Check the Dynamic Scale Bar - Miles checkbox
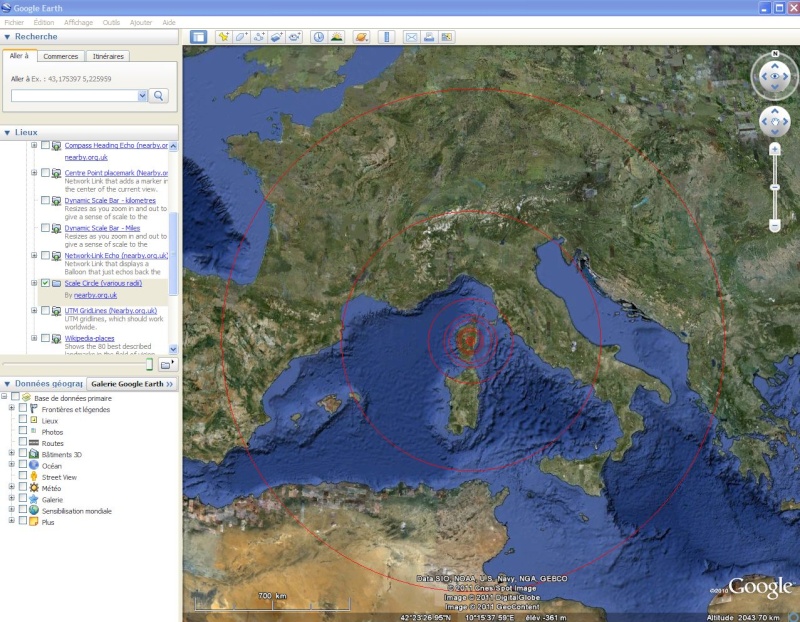 45,228
